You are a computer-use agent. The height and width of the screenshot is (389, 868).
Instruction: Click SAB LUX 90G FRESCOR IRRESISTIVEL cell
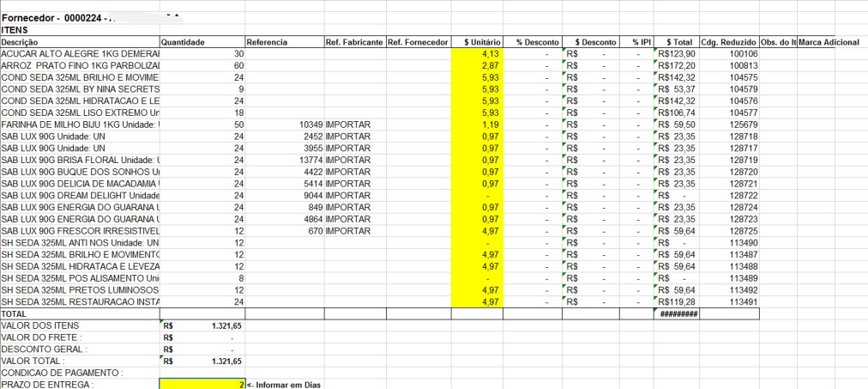[x=80, y=231]
